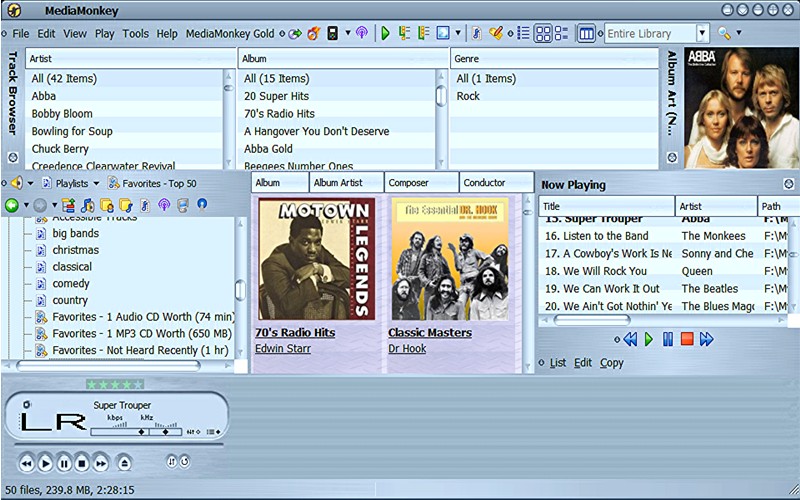The height and width of the screenshot is (500, 800).
Task: Toggle repeat in the player panel
Action: (x=185, y=461)
